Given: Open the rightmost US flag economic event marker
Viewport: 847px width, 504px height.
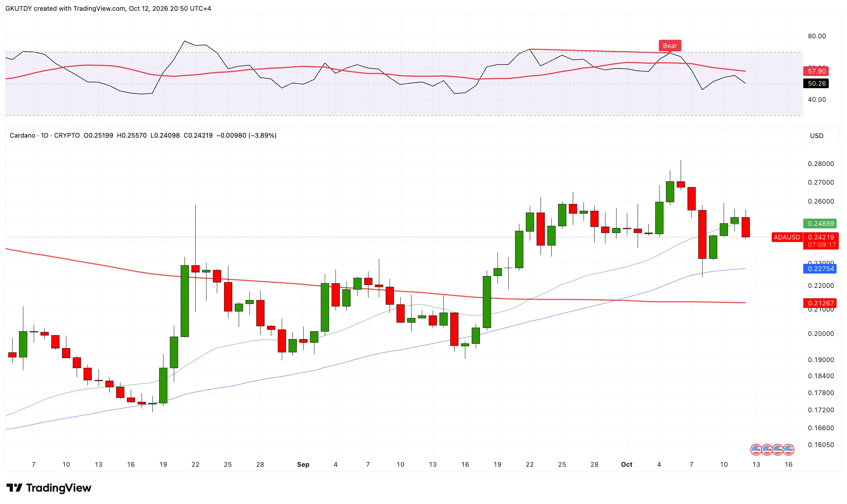Looking at the screenshot, I should tap(789, 450).
